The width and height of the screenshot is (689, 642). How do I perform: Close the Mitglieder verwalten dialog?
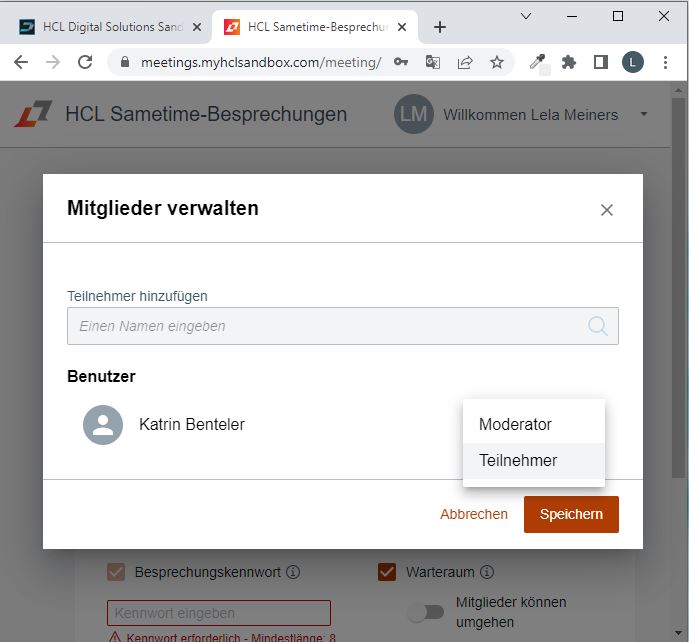607,210
